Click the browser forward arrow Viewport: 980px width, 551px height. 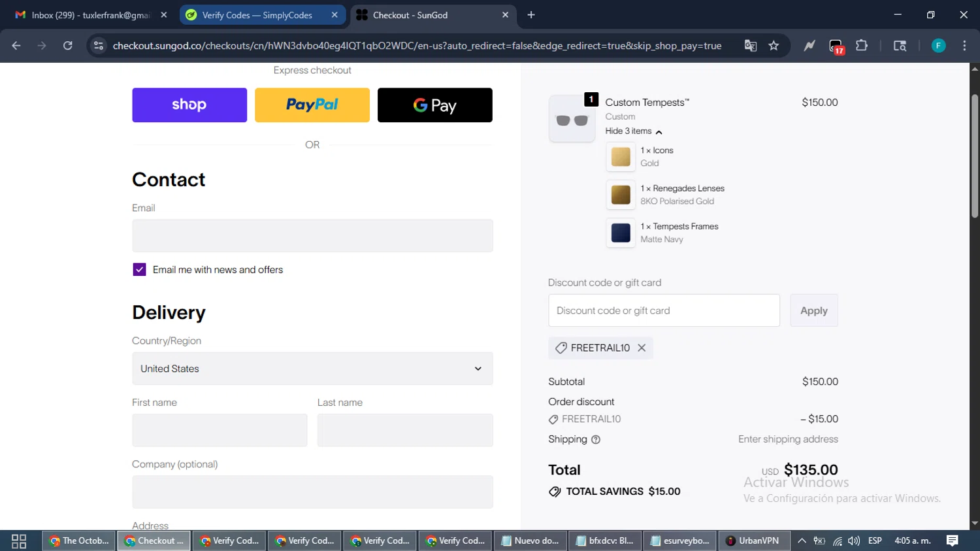(42, 46)
